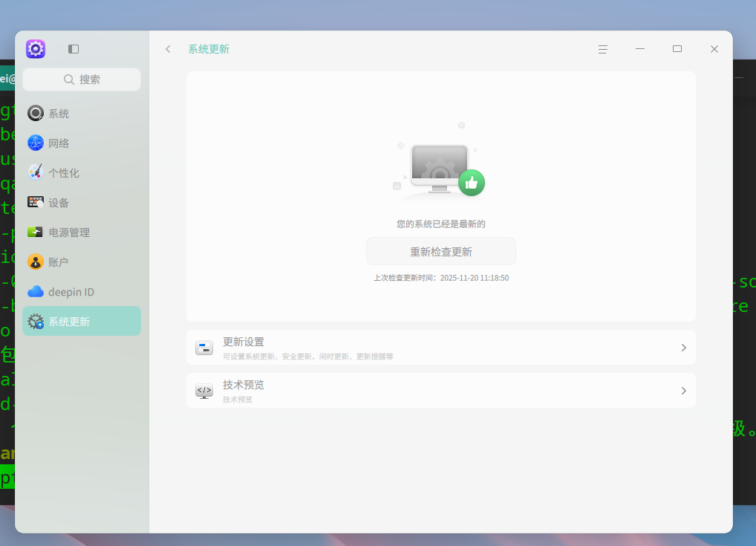
Task: Select 电源管理 category label
Action: tap(69, 233)
